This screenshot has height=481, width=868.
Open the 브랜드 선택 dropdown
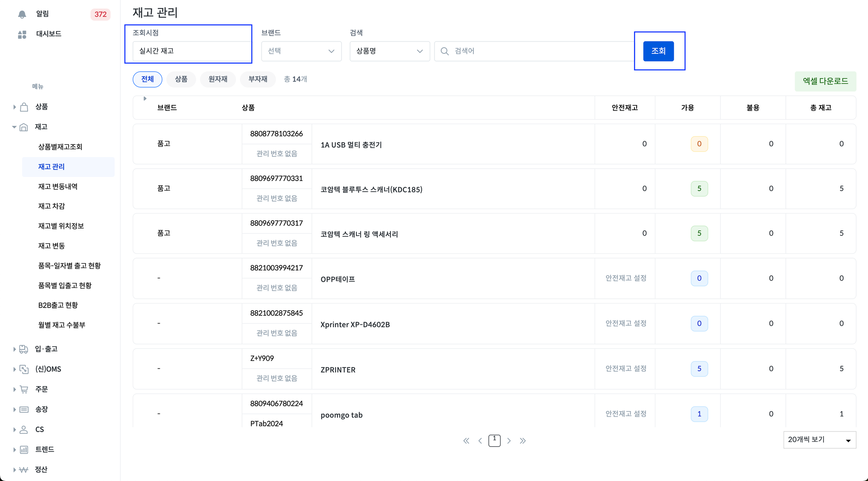pyautogui.click(x=301, y=51)
